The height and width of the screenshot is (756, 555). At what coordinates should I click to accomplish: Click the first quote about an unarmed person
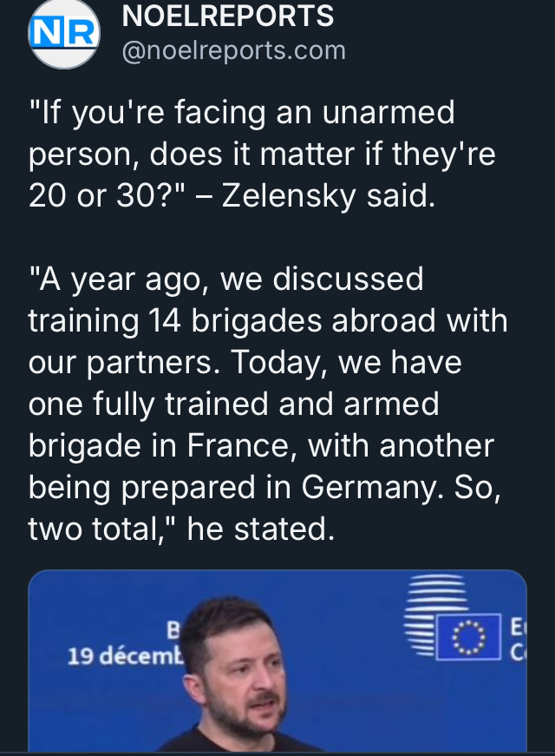[262, 154]
